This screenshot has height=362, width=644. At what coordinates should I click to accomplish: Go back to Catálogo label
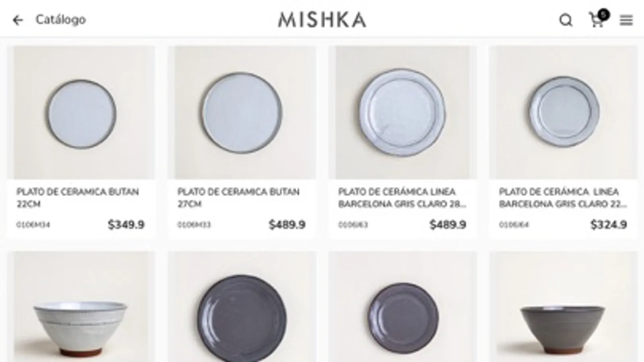coord(61,19)
